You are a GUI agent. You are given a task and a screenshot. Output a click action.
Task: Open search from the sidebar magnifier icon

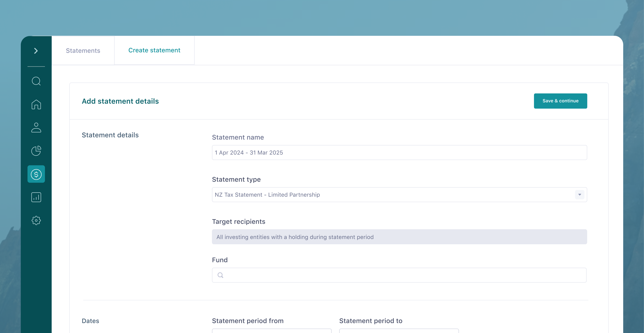click(36, 81)
